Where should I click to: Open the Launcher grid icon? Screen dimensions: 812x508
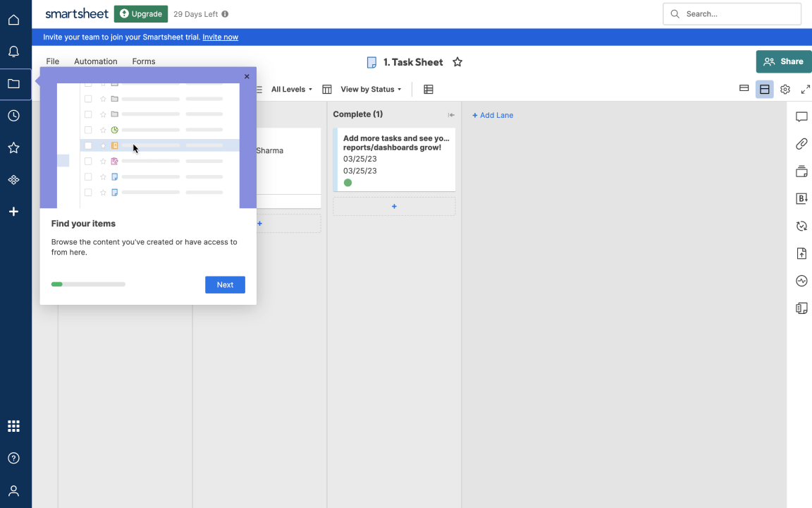[x=14, y=426]
